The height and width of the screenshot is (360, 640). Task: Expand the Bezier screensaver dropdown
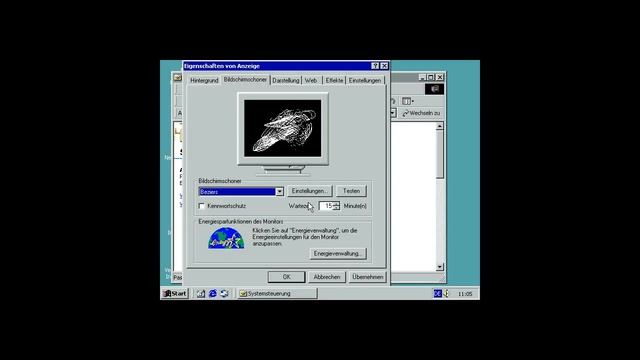coord(279,191)
